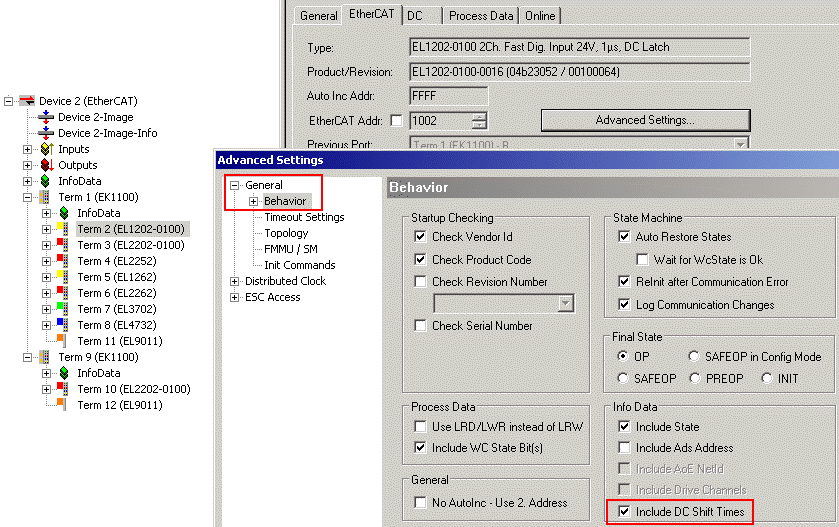Toggle Auto Restore States checkbox
This screenshot has height=527, width=839.
624,236
